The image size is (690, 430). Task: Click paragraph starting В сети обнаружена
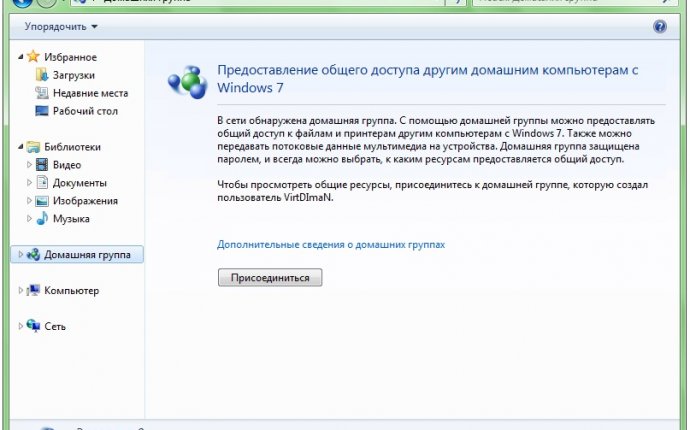click(436, 140)
